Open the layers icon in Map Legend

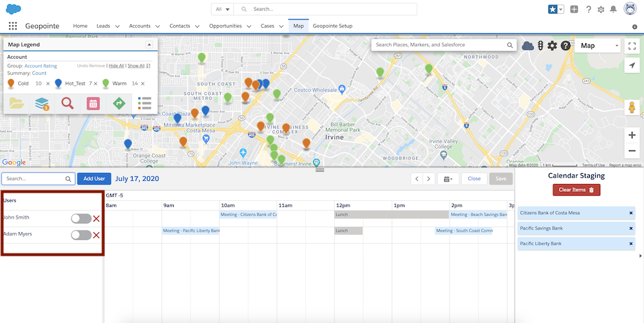tap(42, 104)
